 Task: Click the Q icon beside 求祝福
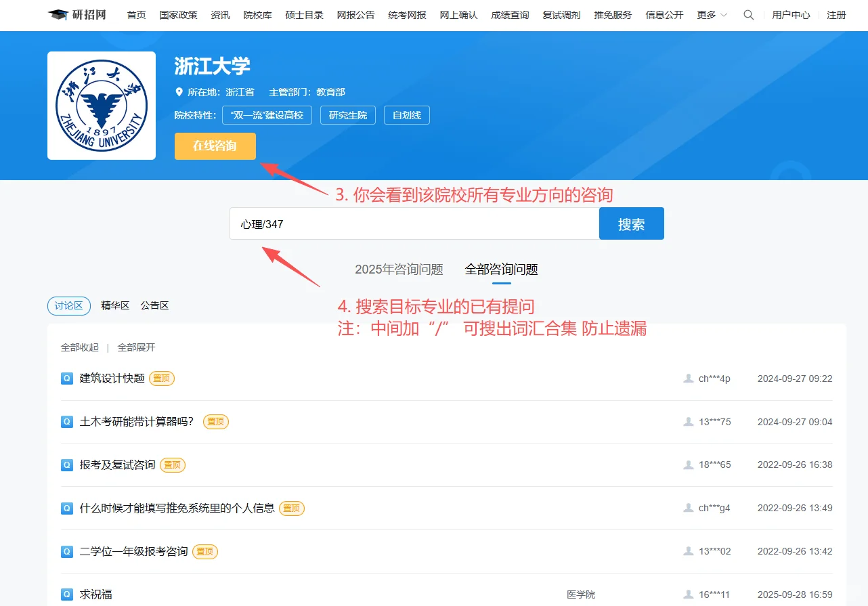[66, 594]
